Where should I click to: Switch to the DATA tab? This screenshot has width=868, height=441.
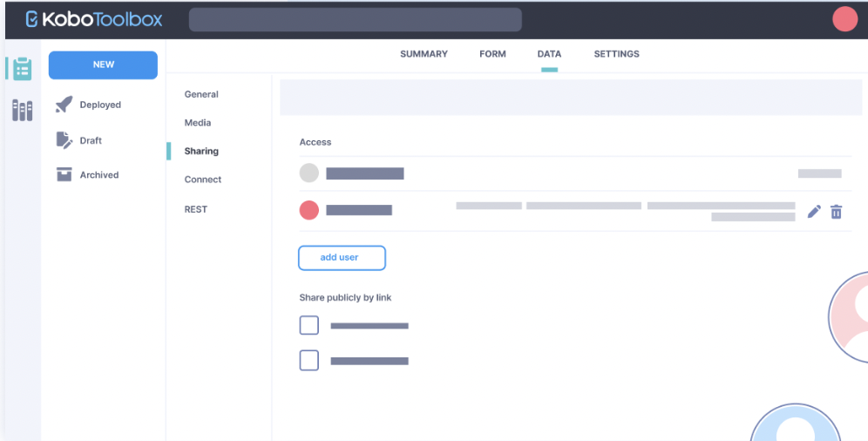click(549, 54)
